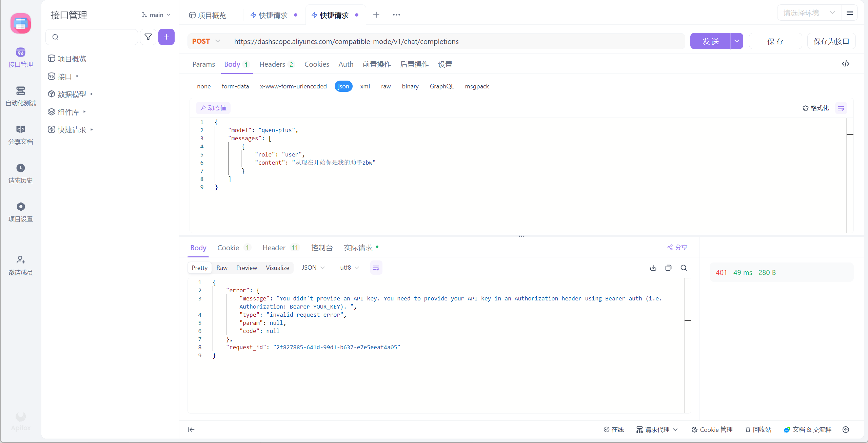Open the code generation icon
This screenshot has width=868, height=443.
(845, 64)
